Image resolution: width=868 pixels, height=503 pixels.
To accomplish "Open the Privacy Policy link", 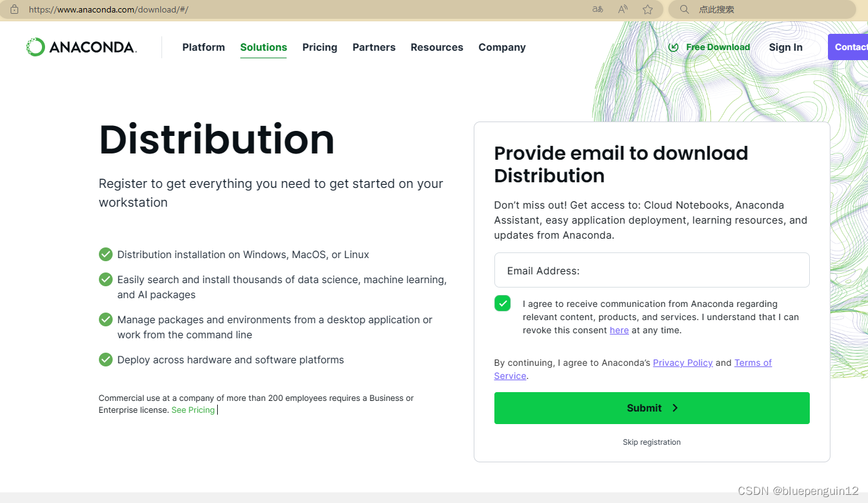I will [683, 363].
